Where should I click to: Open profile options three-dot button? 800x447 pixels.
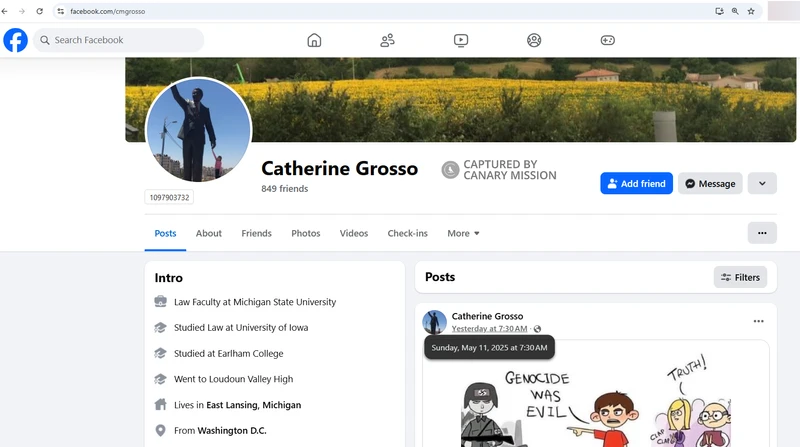(762, 233)
